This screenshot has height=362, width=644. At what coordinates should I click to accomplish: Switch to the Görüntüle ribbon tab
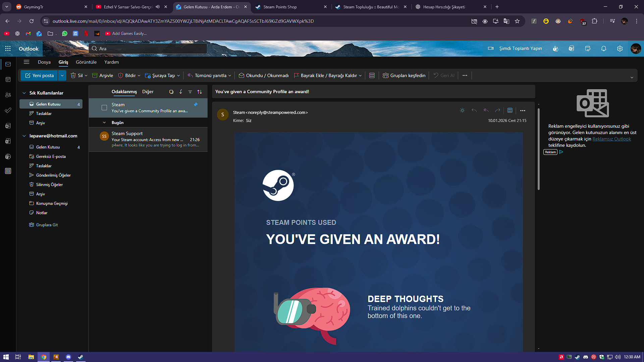(x=86, y=62)
